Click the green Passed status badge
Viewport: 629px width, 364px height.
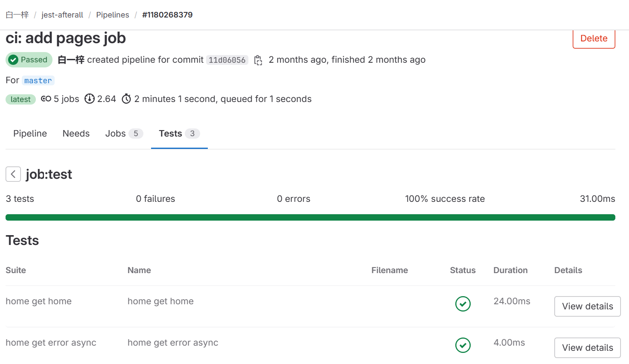point(29,60)
